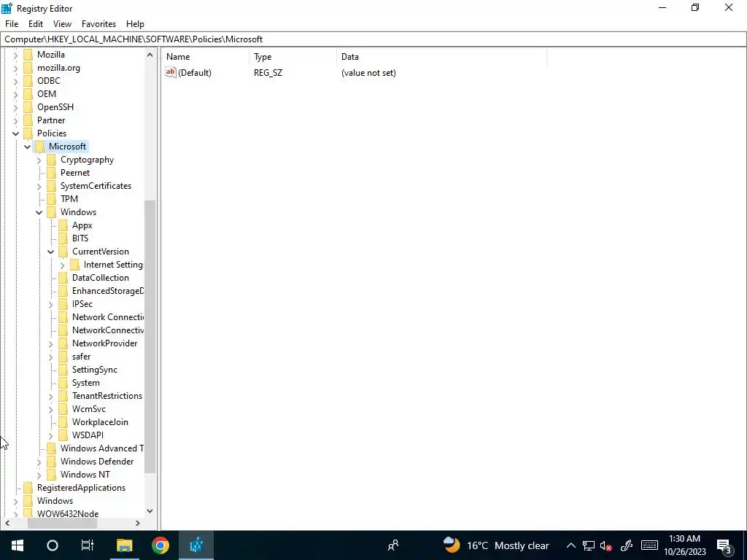Screen dimensions: 747x560
Task: Select the Appx folder icon
Action: 63,225
